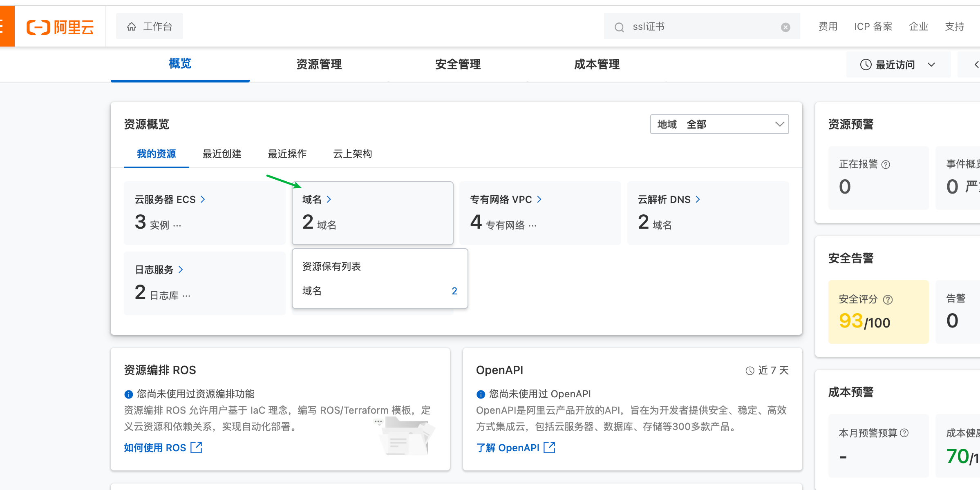Image resolution: width=980 pixels, height=490 pixels.
Task: Click the ICP 备案 link
Action: [x=873, y=27]
